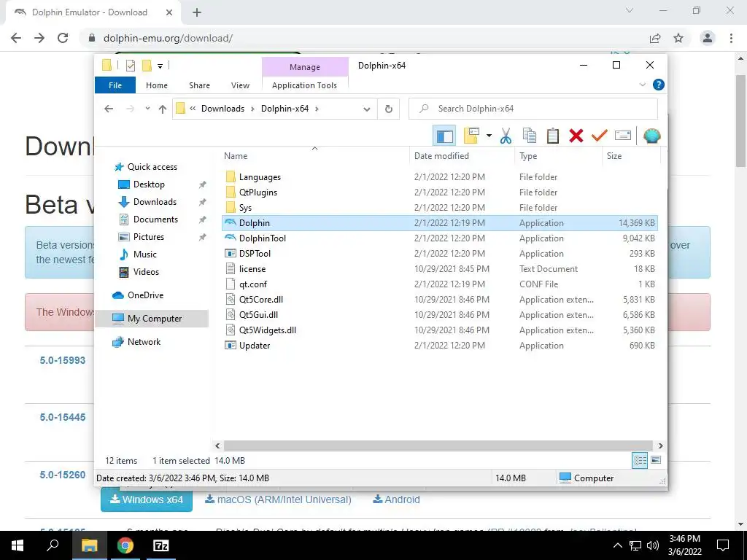Select the DSPTool application file
Viewport: 747px width, 560px height.
[440, 253]
